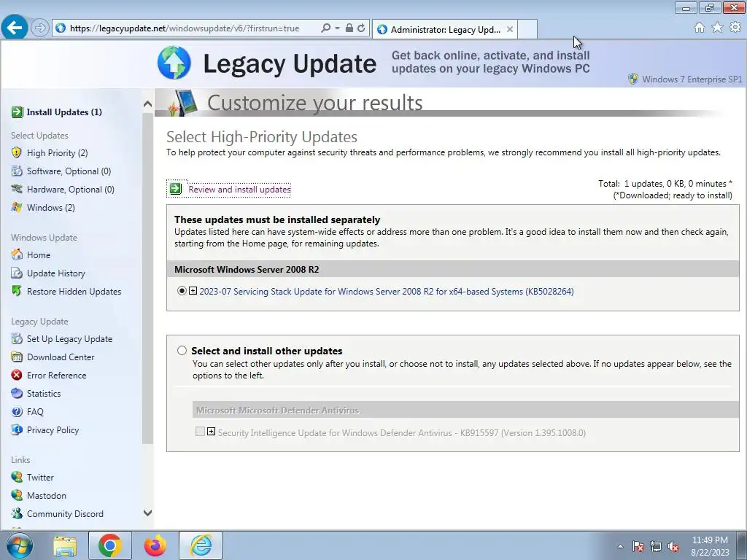Open Hardware, Optional (0) link
Viewport: 747px width, 560px height.
coord(71,189)
